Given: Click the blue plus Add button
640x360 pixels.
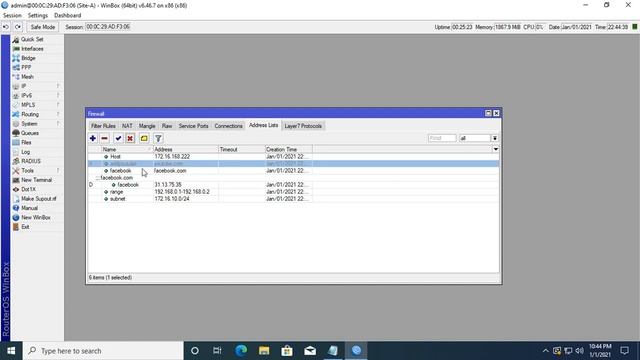Looking at the screenshot, I should (x=93, y=138).
